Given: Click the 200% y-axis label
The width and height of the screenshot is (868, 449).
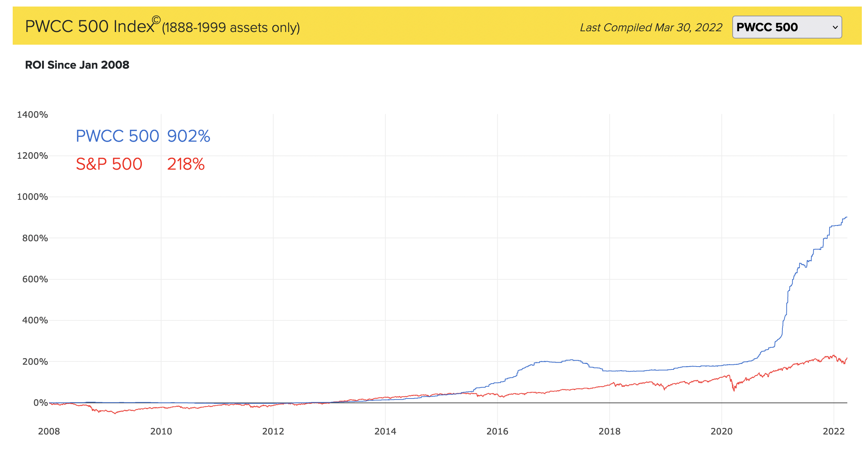Looking at the screenshot, I should click(x=35, y=361).
